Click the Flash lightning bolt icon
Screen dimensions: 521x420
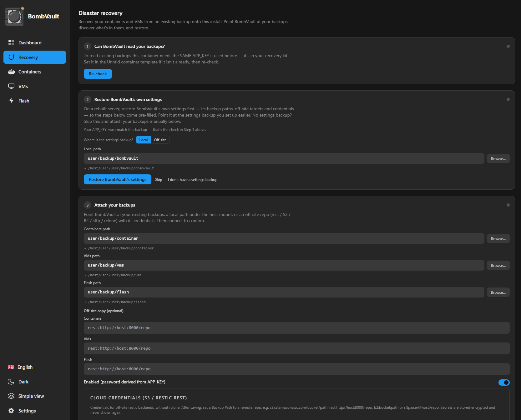(11, 101)
